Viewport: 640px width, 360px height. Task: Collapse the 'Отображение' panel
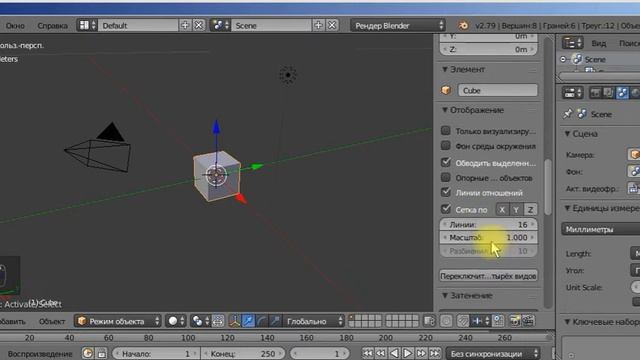(x=445, y=110)
